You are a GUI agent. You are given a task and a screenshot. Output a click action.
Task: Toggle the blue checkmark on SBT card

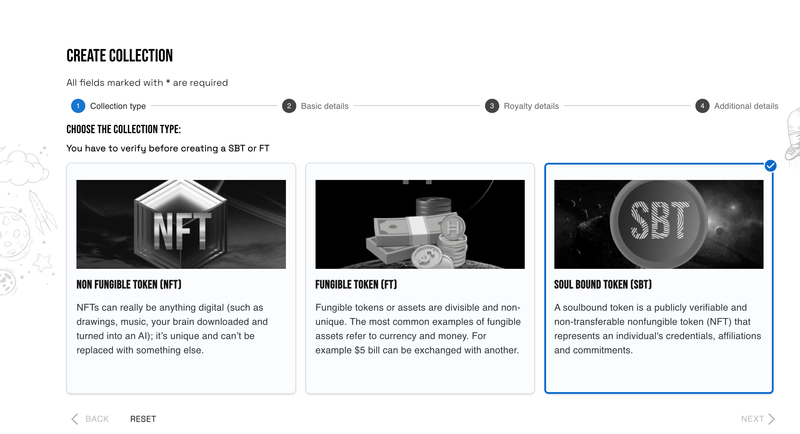(x=770, y=165)
